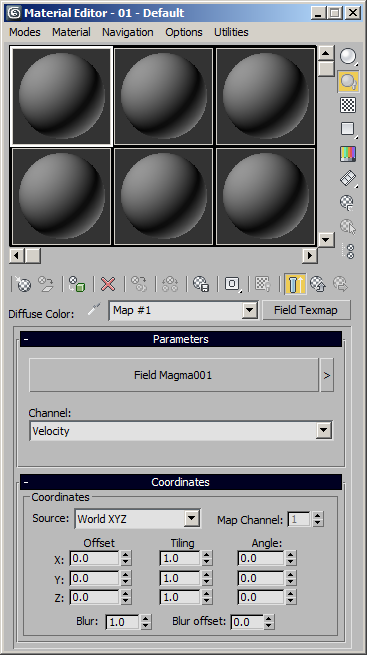Viewport: 367px width, 655px height.
Task: Collapse the Coordinates rollout
Action: pos(181,482)
